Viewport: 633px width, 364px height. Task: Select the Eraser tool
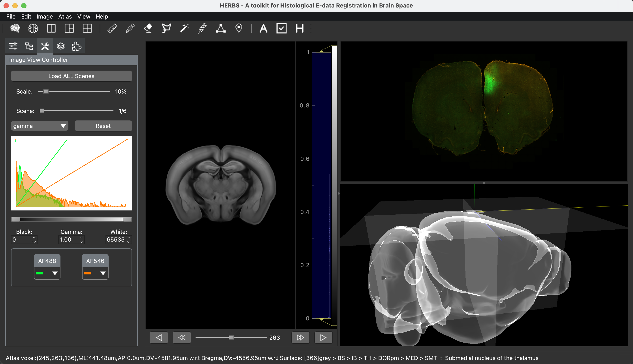148,28
